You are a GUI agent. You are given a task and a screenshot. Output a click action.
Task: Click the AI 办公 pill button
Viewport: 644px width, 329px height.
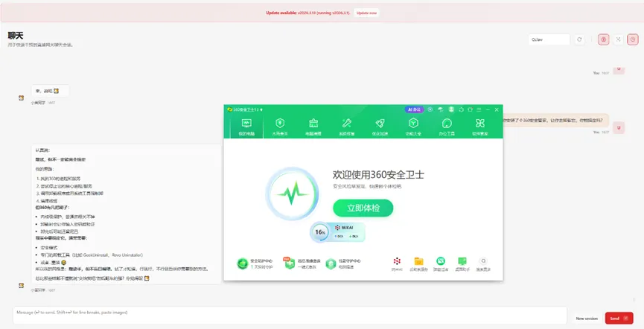415,109
